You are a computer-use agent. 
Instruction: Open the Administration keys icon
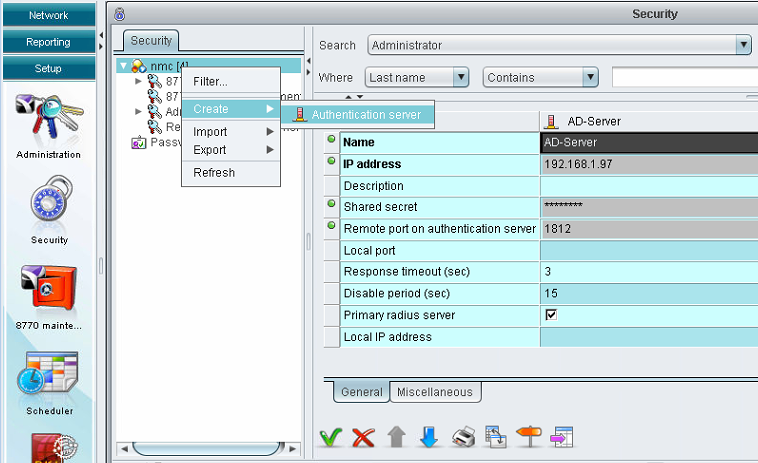pyautogui.click(x=48, y=117)
